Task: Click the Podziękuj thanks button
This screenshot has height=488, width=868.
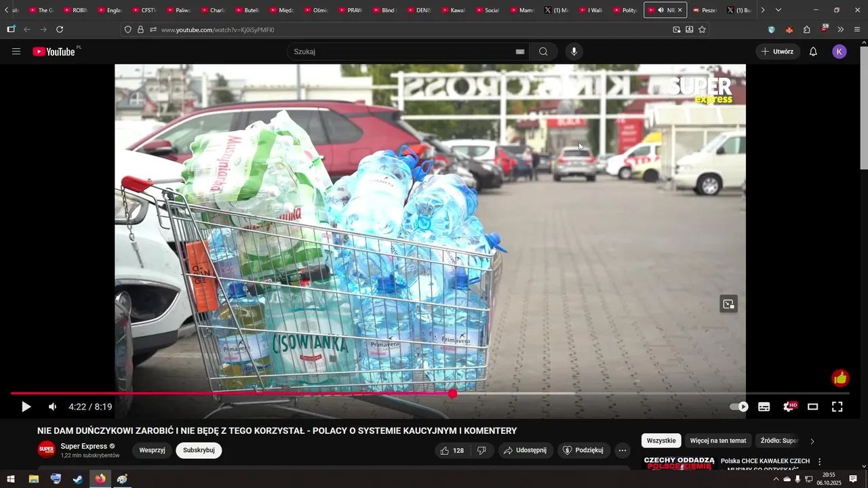Action: [584, 450]
